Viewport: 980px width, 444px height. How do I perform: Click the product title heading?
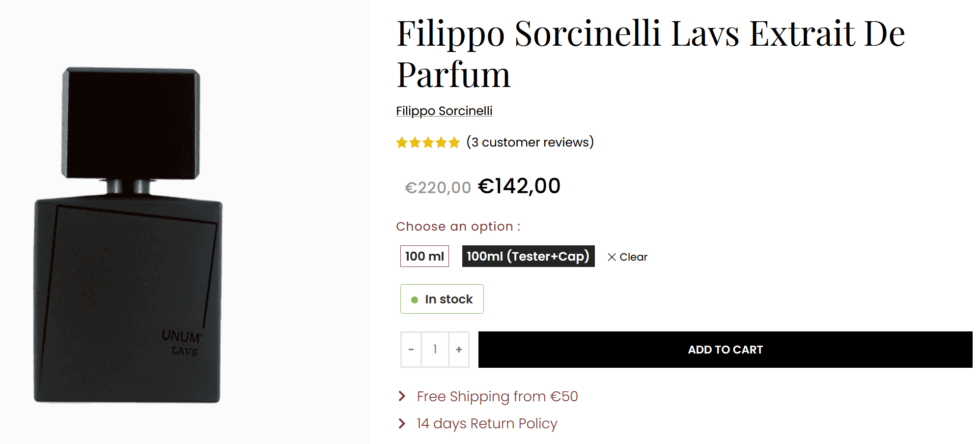[650, 54]
